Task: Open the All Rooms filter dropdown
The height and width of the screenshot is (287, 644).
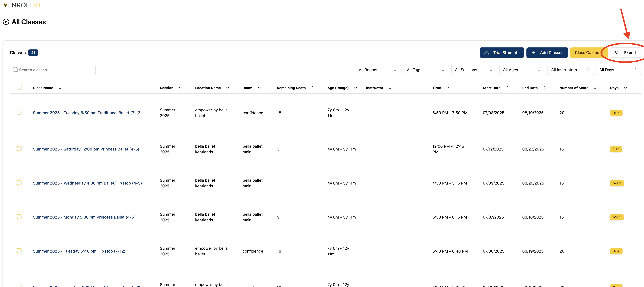Action: [378, 70]
